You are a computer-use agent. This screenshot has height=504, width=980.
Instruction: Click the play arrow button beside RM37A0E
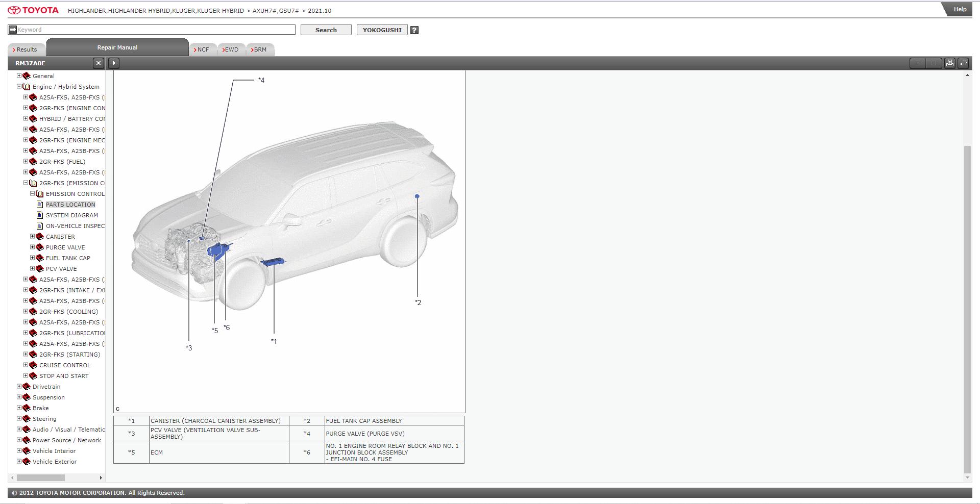[x=114, y=63]
